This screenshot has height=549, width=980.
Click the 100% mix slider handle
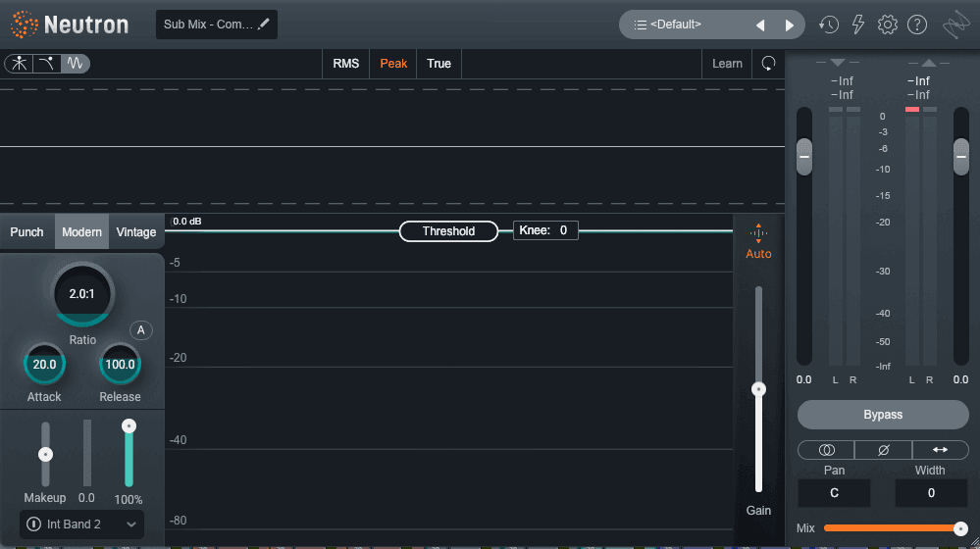click(129, 425)
